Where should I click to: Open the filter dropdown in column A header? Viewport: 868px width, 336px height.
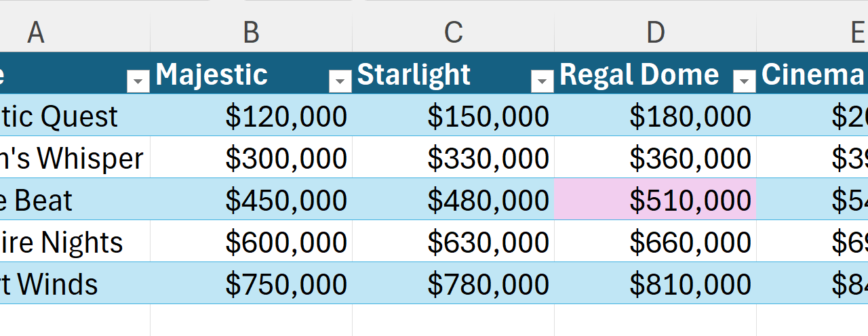[x=138, y=82]
